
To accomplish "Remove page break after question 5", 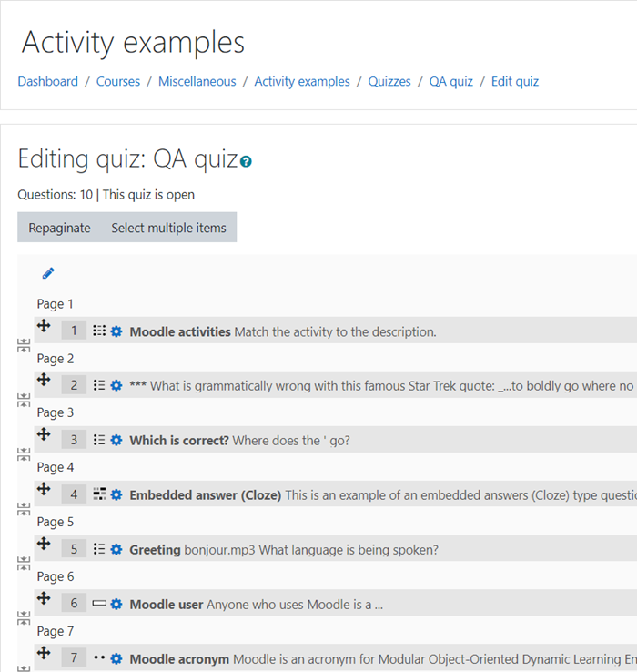I will click(x=24, y=564).
